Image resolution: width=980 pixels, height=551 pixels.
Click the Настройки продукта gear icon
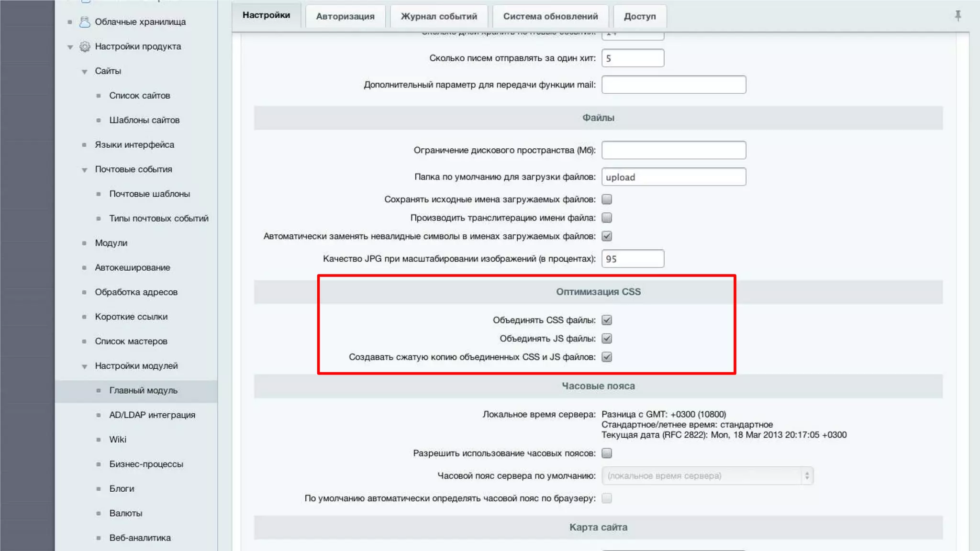click(x=85, y=46)
